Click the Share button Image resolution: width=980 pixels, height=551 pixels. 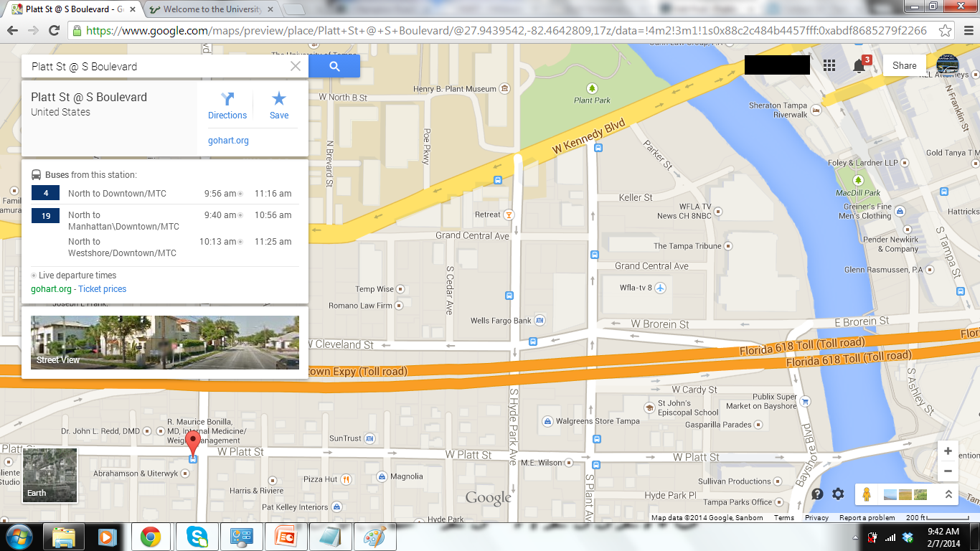pyautogui.click(x=904, y=65)
